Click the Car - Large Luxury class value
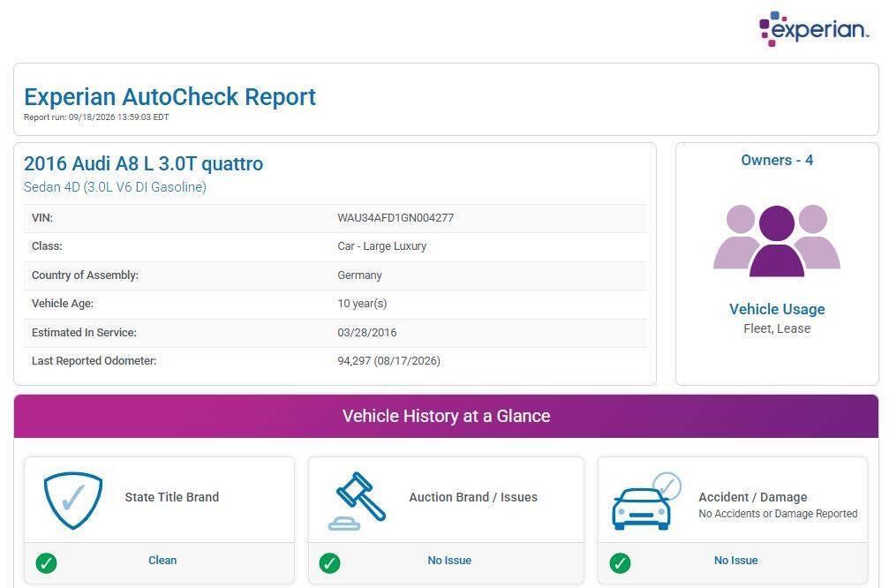The width and height of the screenshot is (889, 588). click(x=381, y=246)
